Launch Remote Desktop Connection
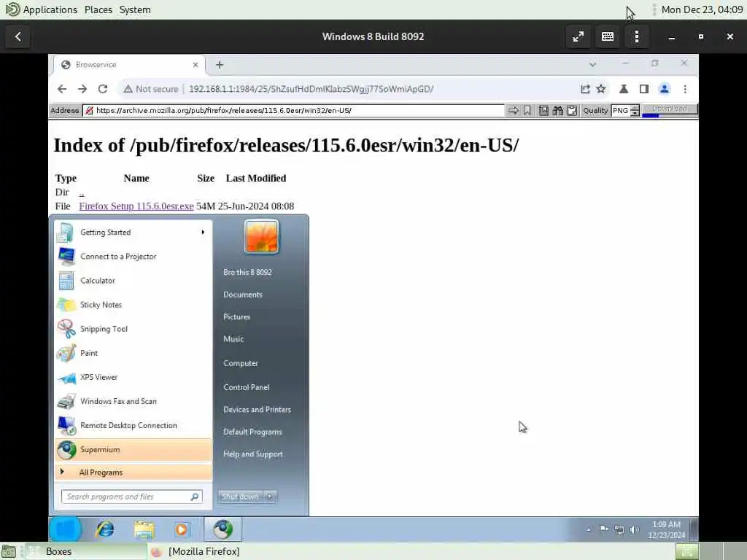747x560 pixels. point(133,426)
